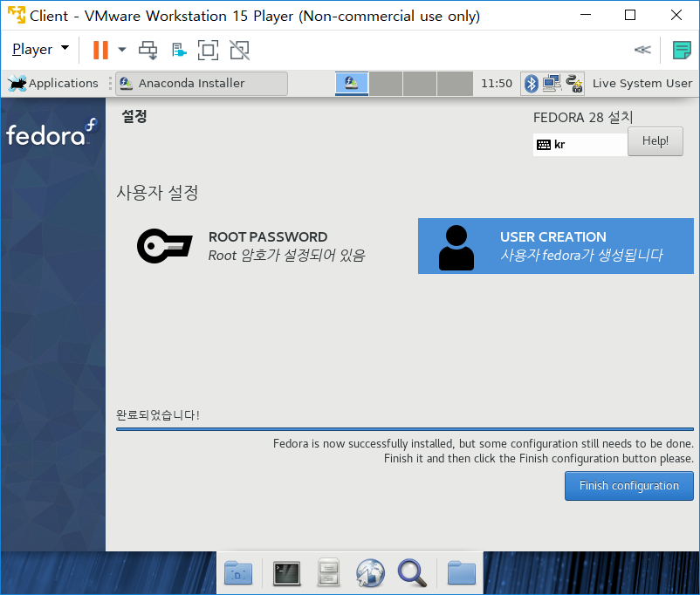This screenshot has height=595, width=700.
Task: Open the network connection tray icon
Action: 552,84
